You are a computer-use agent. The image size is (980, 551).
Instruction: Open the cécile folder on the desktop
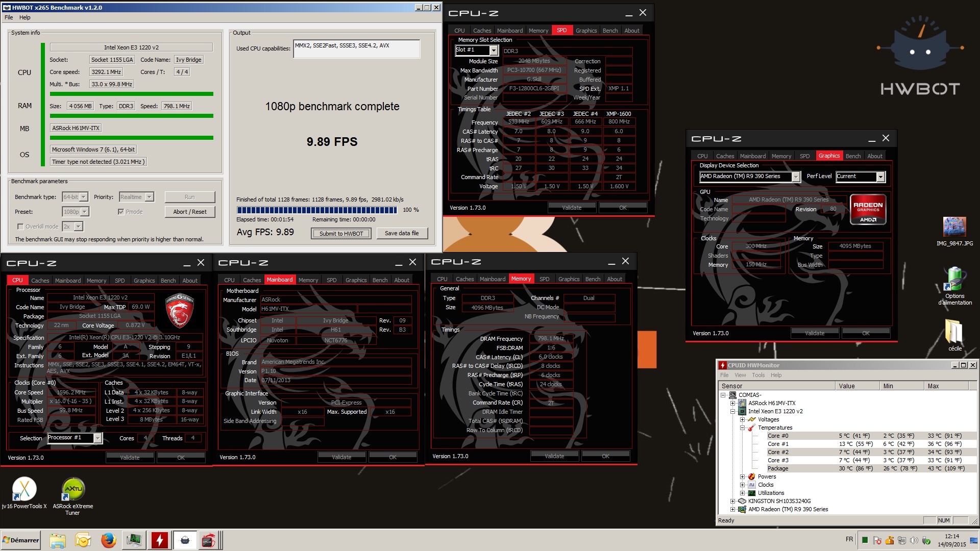pyautogui.click(x=954, y=335)
